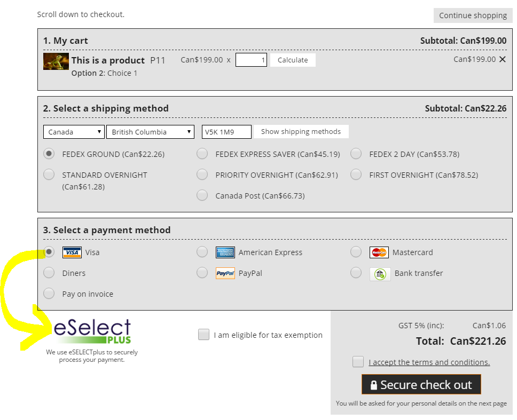Click the postal code input field
The image size is (517, 420).
[226, 132]
